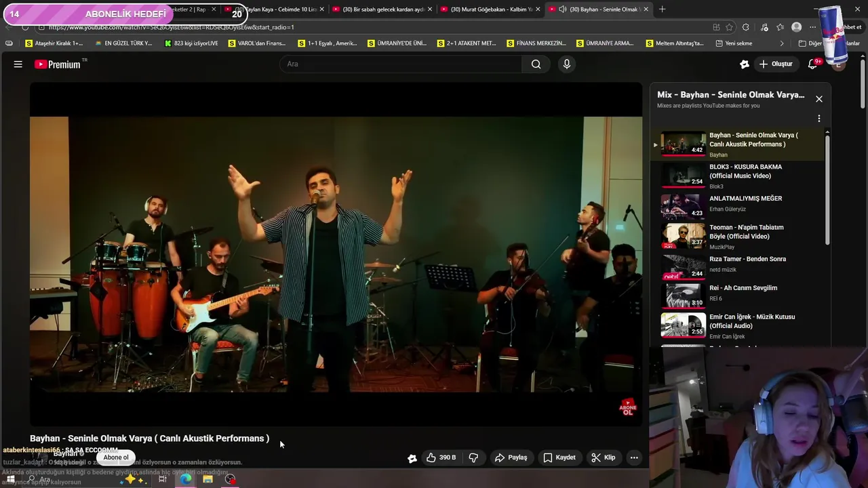The image size is (868, 488).
Task: Click the sparkle icon beside like button
Action: click(412, 458)
